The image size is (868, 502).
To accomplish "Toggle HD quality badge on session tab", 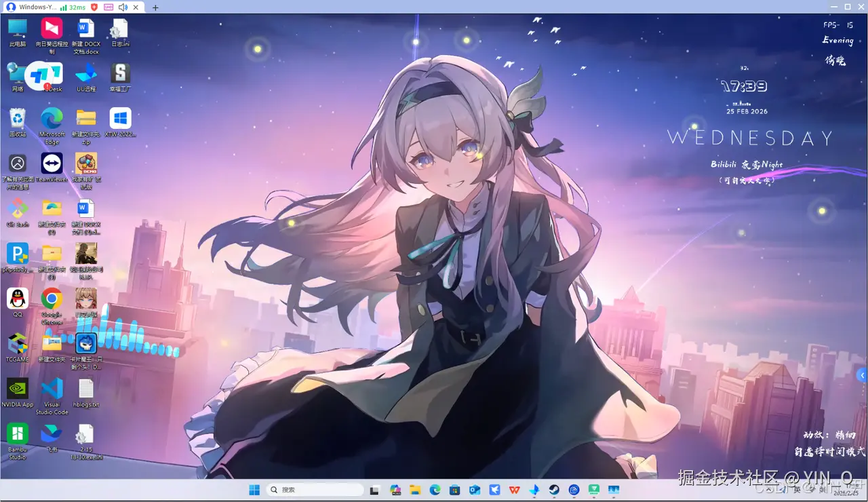I will 108,7.
